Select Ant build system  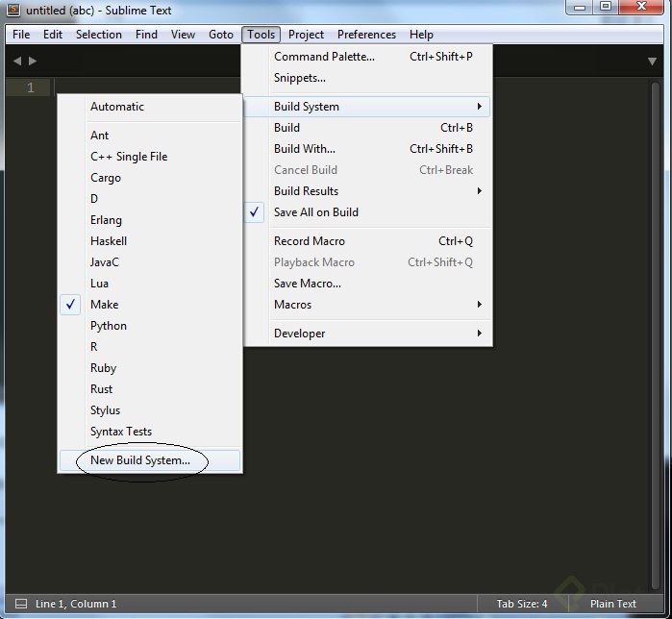coord(150,136)
